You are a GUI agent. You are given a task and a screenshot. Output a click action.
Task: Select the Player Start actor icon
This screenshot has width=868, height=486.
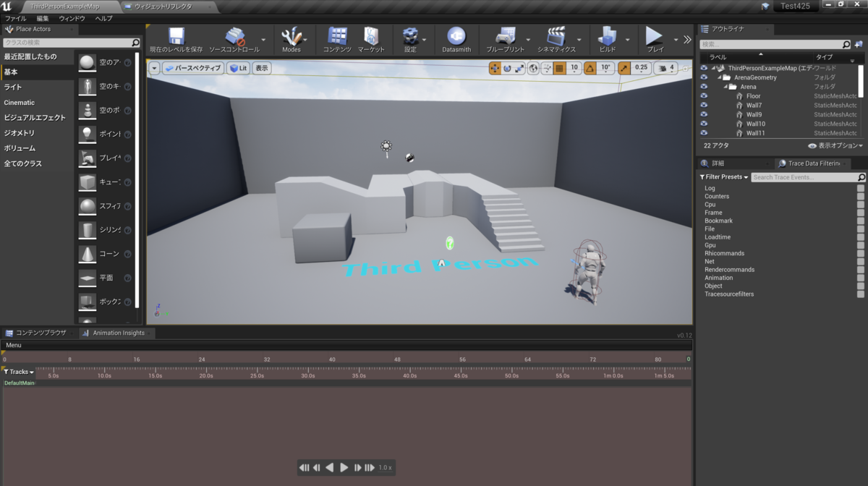[x=88, y=158]
